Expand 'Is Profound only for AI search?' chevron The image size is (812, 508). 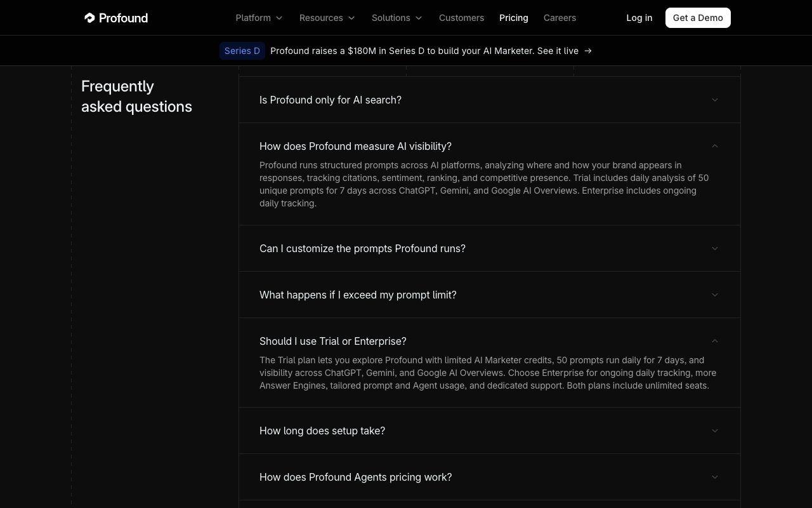pos(715,100)
